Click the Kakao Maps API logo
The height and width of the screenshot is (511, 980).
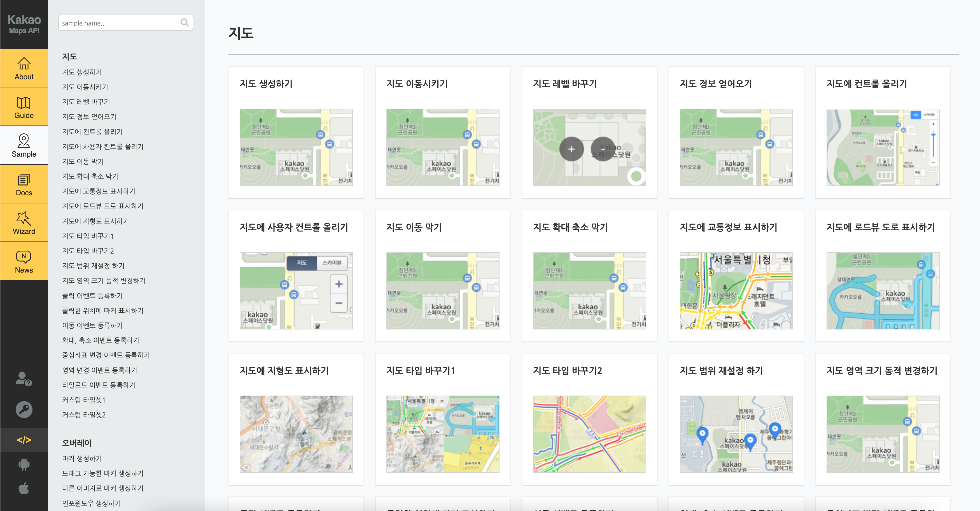(x=24, y=24)
